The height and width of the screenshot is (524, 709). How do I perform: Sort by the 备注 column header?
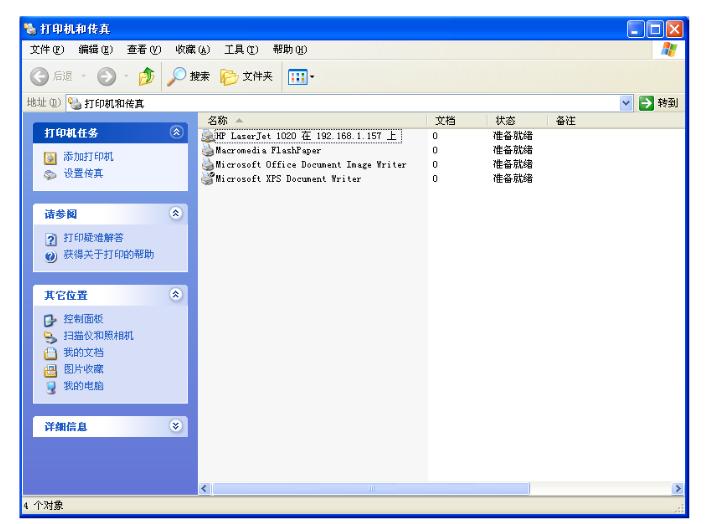point(565,121)
